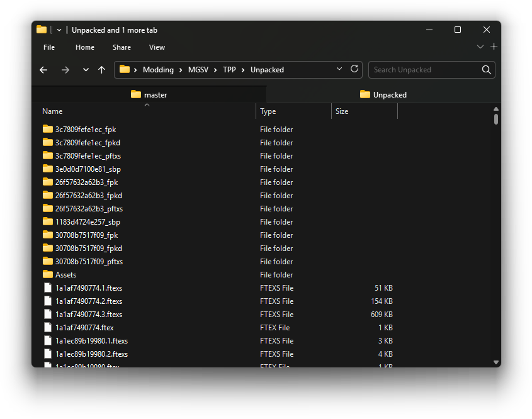Viewport: 532px width, 419px height.
Task: Go forward with the right arrow
Action: [x=65, y=70]
